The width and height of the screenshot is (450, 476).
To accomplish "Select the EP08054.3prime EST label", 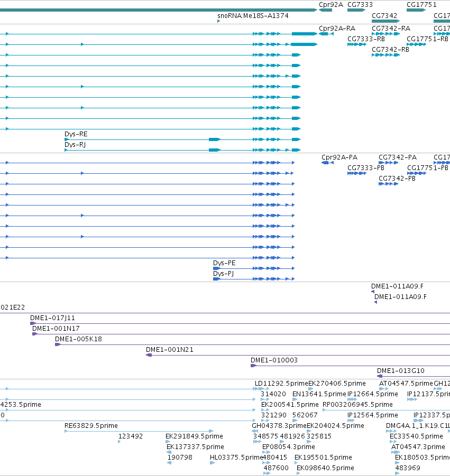I will (289, 447).
